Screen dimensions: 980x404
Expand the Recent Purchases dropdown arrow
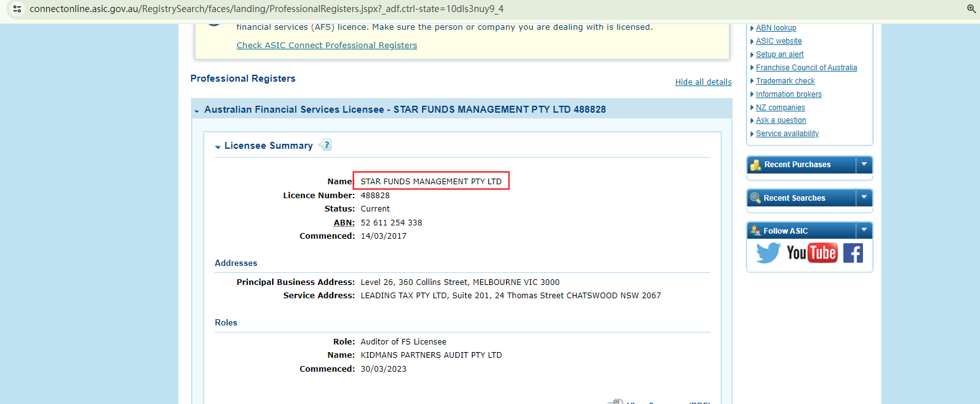click(864, 165)
